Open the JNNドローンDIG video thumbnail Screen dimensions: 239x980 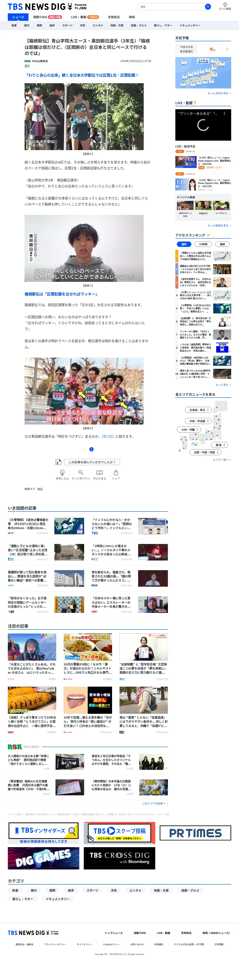tap(185, 206)
